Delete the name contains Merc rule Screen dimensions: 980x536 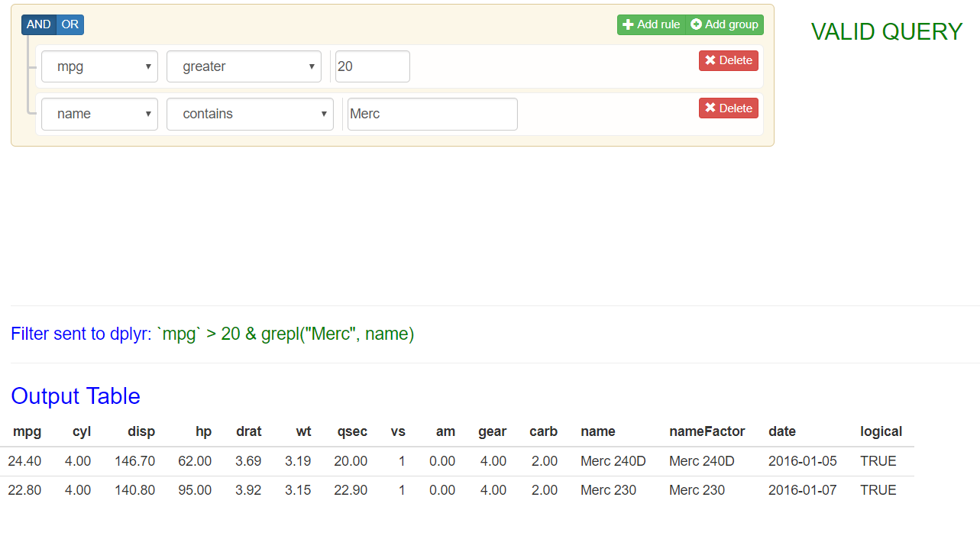tap(728, 108)
